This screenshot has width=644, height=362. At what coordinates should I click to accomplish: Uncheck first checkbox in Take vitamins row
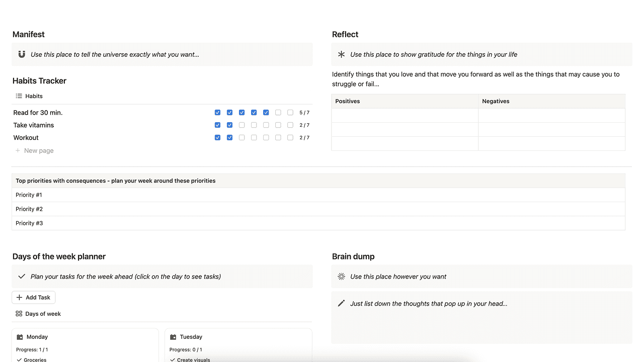pyautogui.click(x=217, y=125)
